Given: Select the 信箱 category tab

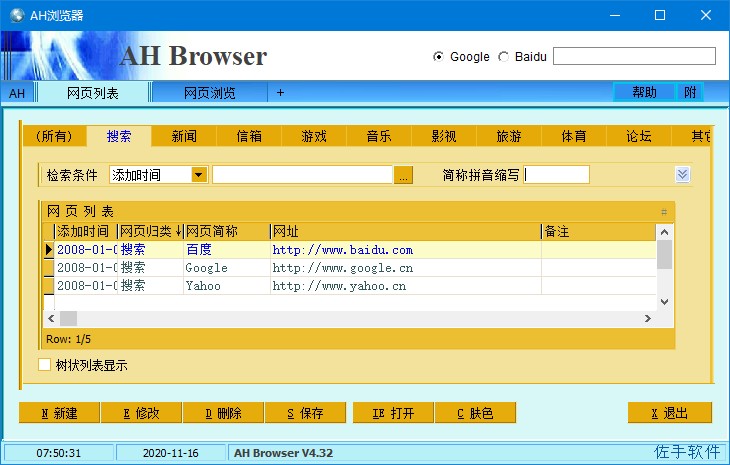Looking at the screenshot, I should (x=249, y=136).
